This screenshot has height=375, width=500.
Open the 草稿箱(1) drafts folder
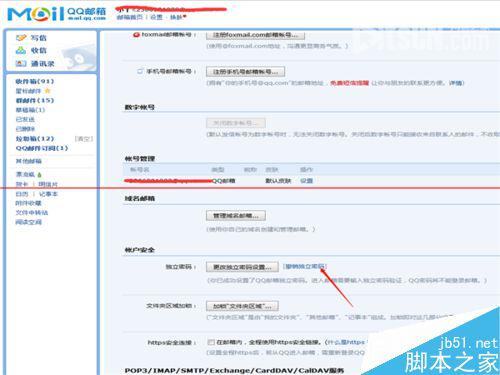coord(30,110)
